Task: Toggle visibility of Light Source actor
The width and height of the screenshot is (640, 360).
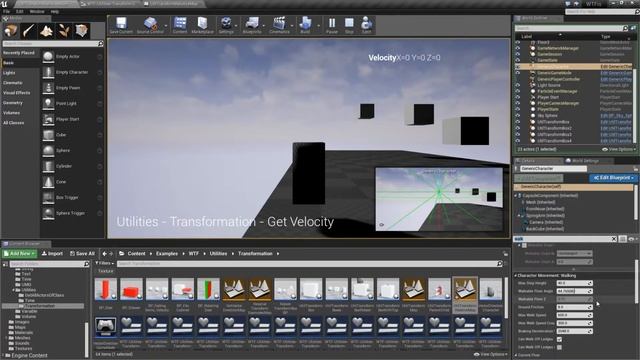Action: (x=518, y=85)
